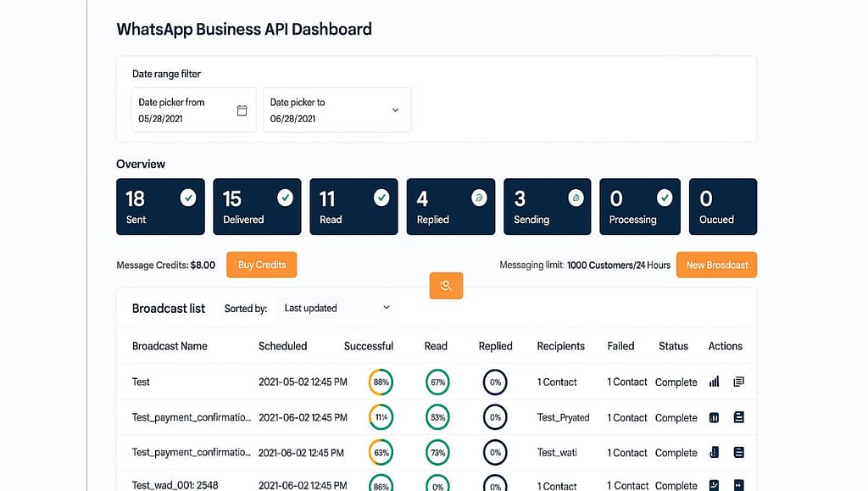The width and height of the screenshot is (868, 491).
Task: Click the Status column header
Action: tap(673, 346)
